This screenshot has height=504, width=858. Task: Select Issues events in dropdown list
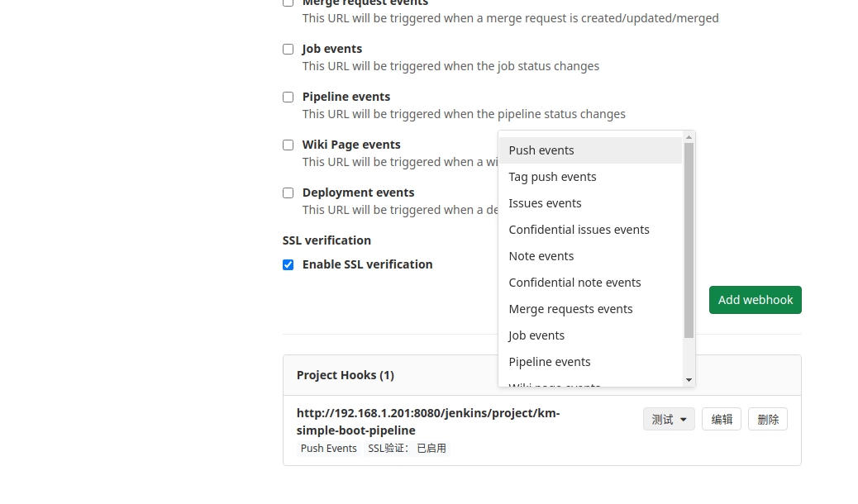545,203
